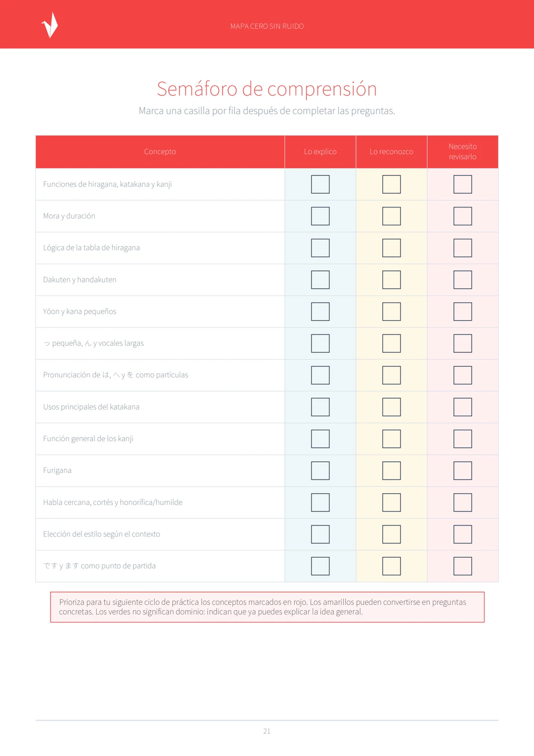534x756 pixels.
Task: Tick 'Lo explico' for Funciones de hiragana, katakana y kanji
Action: click(320, 184)
